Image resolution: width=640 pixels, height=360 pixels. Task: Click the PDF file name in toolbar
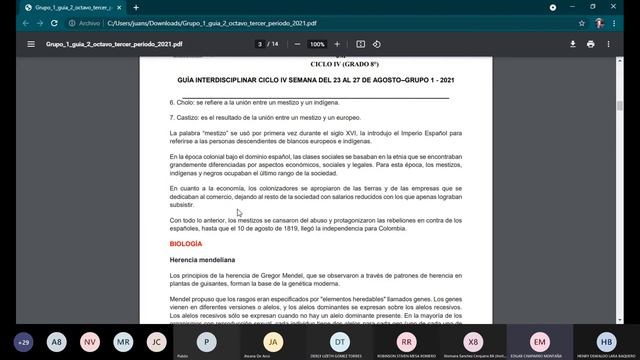114,44
